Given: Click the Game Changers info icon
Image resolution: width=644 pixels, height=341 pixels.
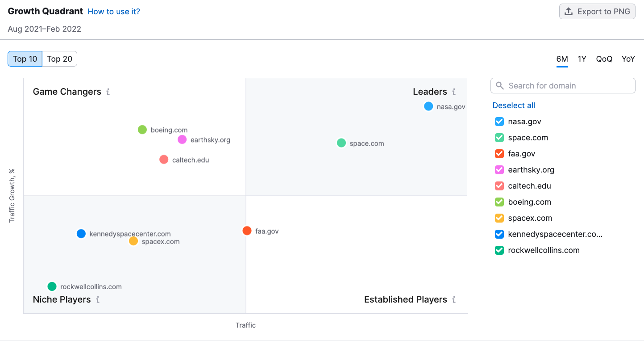Looking at the screenshot, I should click(x=108, y=92).
